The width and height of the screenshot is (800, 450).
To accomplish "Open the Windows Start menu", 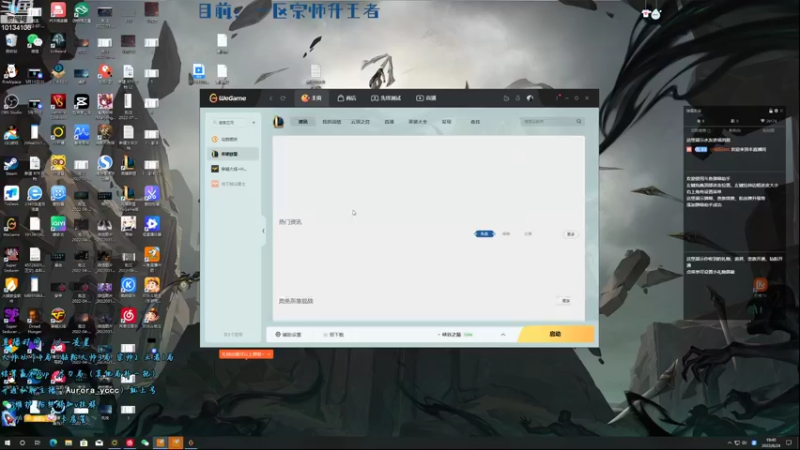I will (x=7, y=442).
